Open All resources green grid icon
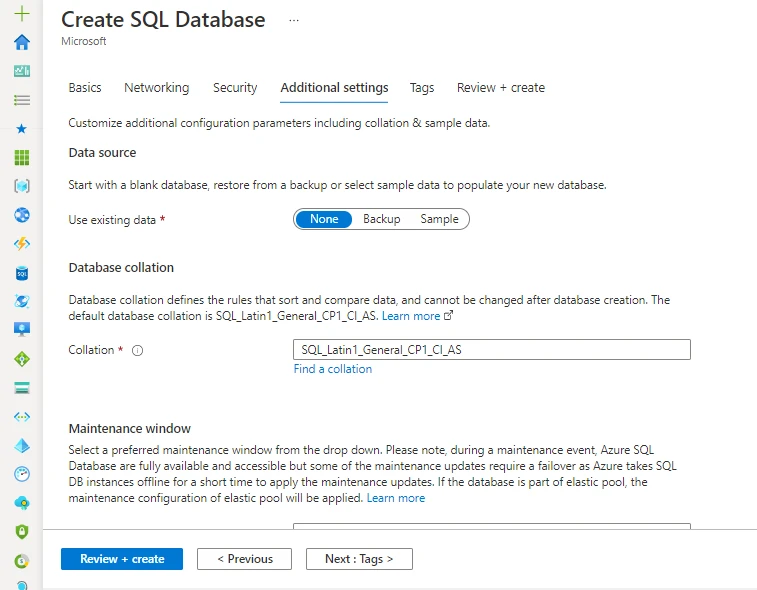The image size is (757, 590). tap(22, 157)
